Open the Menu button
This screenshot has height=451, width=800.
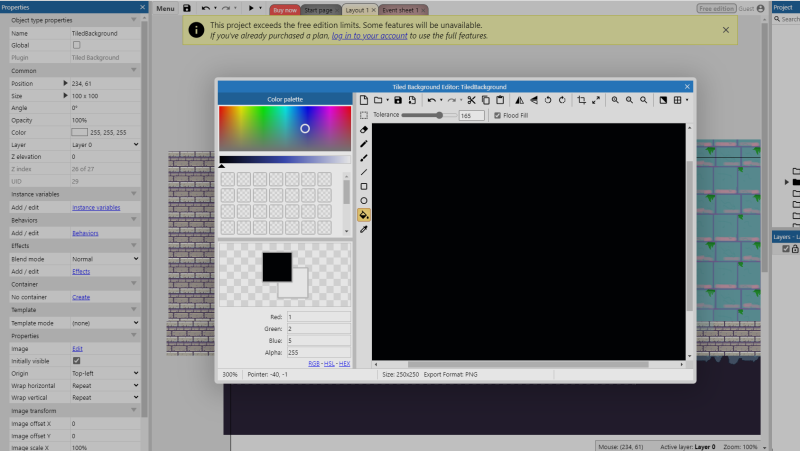(165, 9)
